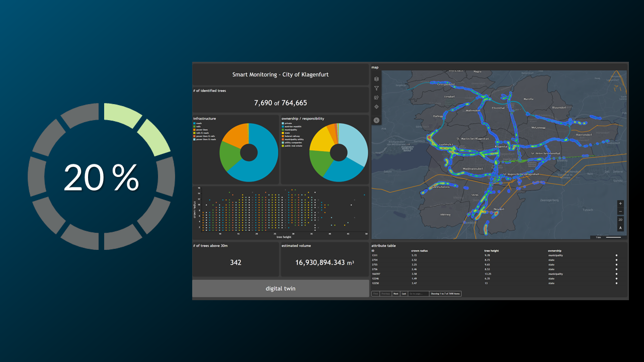Click the Previous page button
Viewport: 644px width, 362px height.
(x=385, y=294)
